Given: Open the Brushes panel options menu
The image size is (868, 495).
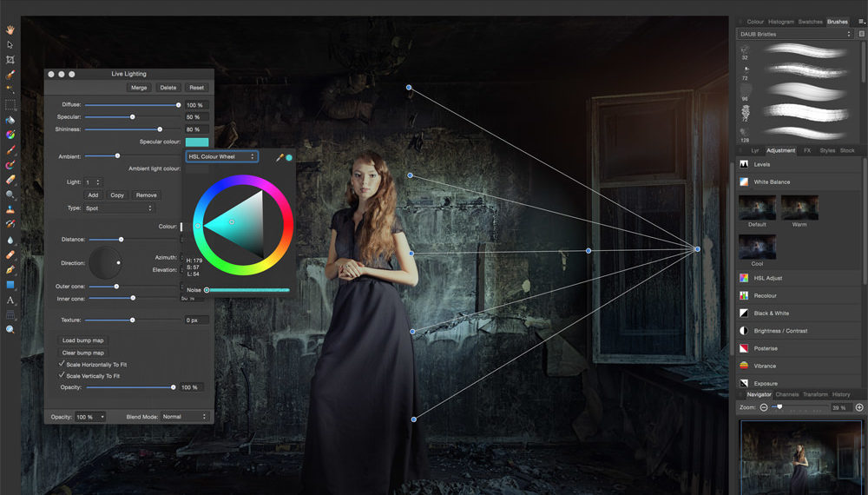Looking at the screenshot, I should [x=861, y=22].
